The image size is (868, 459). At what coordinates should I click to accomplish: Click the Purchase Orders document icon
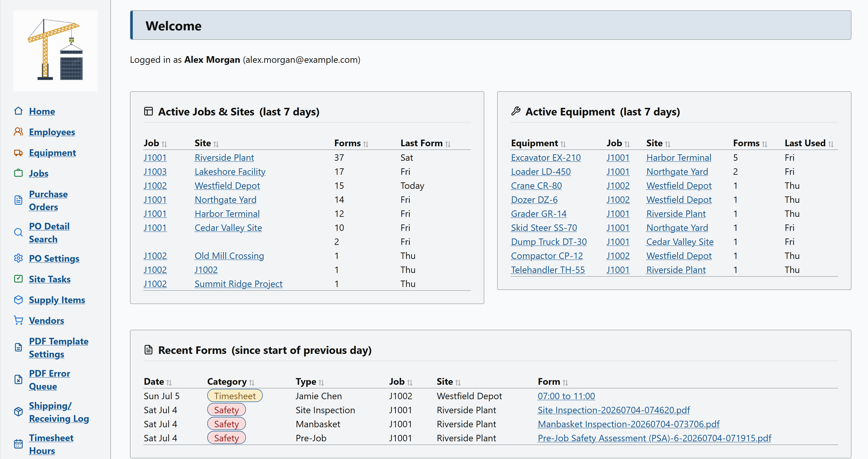(19, 200)
